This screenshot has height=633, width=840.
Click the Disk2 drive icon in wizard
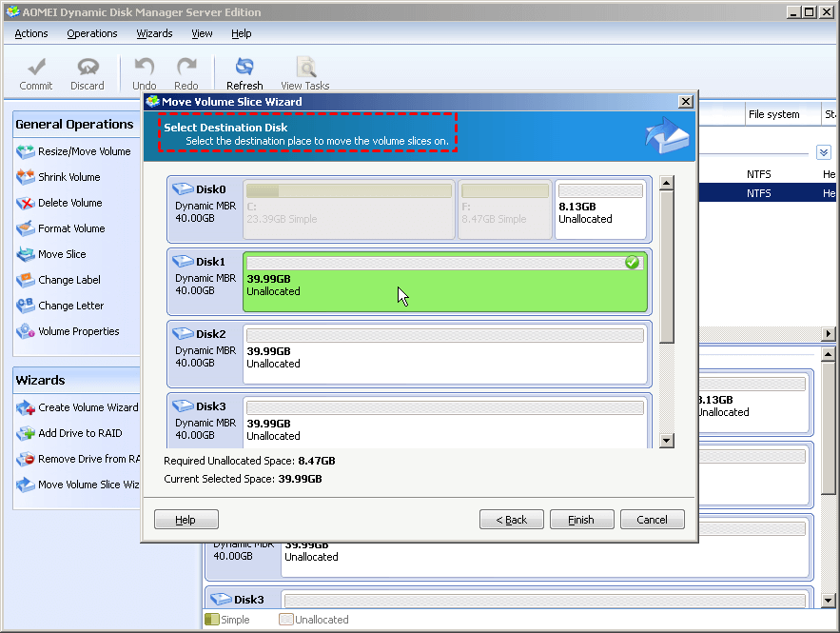(183, 333)
